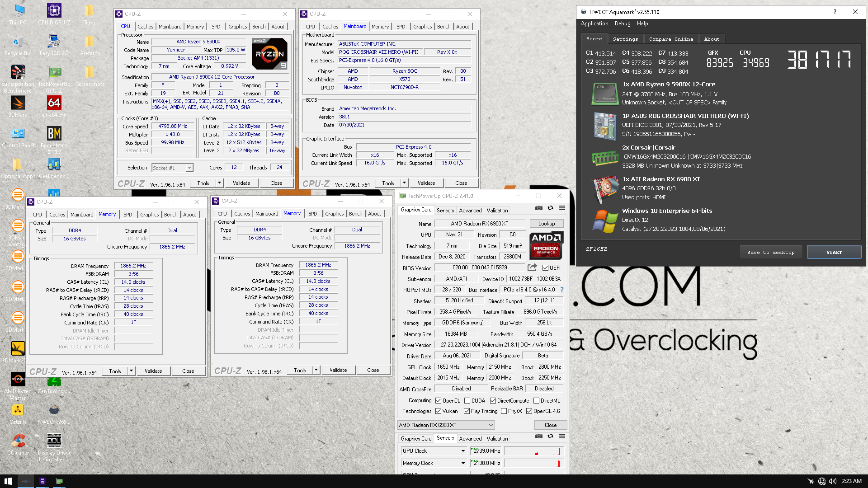Image resolution: width=868 pixels, height=488 pixels.
Task: Toggle the Ray Tracing checkbox
Action: [x=467, y=411]
